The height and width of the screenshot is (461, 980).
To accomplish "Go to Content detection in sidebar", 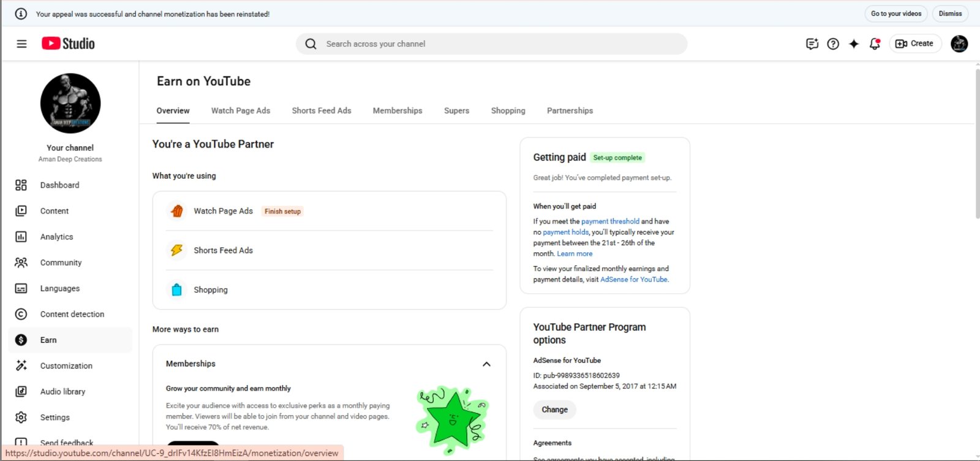I will (72, 314).
